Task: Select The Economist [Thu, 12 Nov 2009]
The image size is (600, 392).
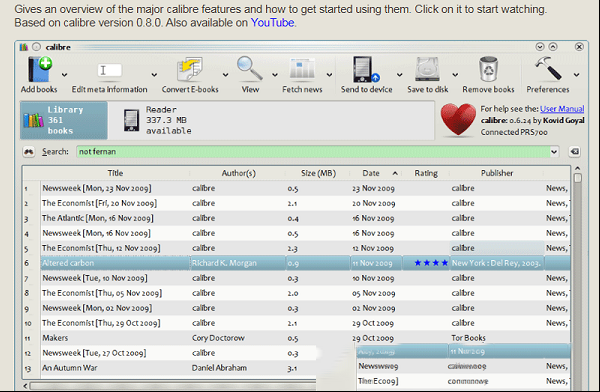Action: click(x=101, y=248)
